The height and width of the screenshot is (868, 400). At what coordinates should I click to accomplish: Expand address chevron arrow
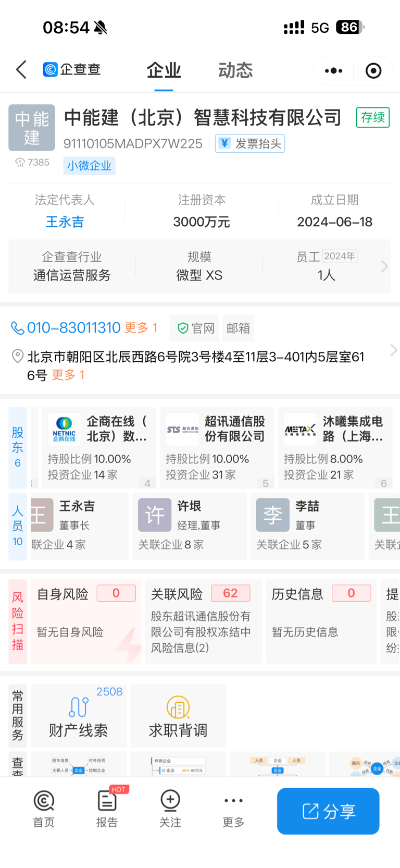[393, 350]
